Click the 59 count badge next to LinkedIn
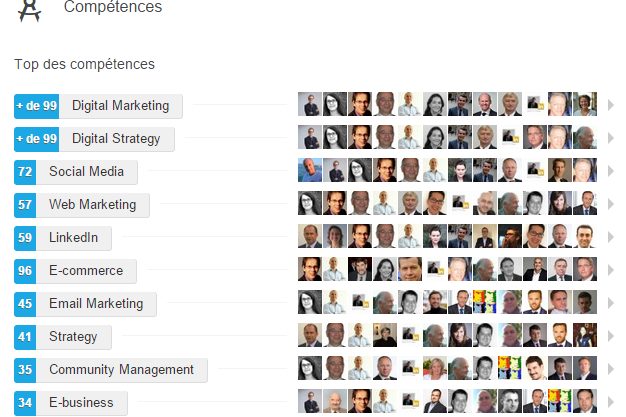This screenshot has height=417, width=626. point(25,238)
